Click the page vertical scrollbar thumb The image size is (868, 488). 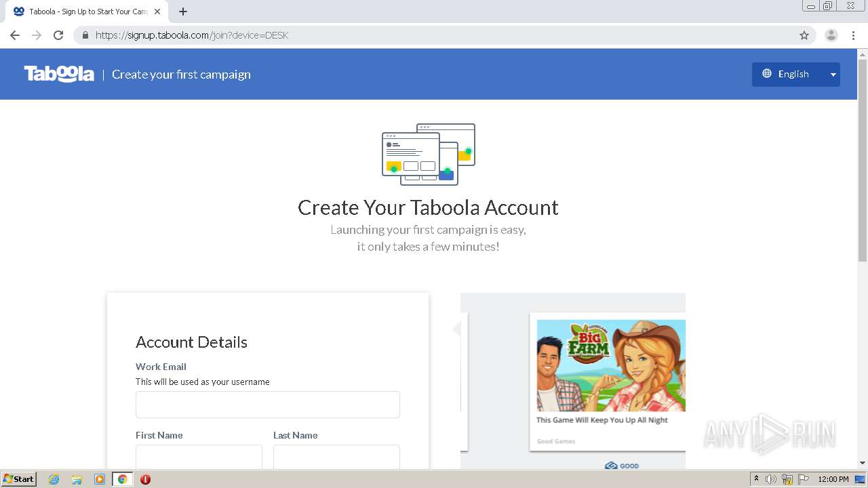[x=863, y=159]
